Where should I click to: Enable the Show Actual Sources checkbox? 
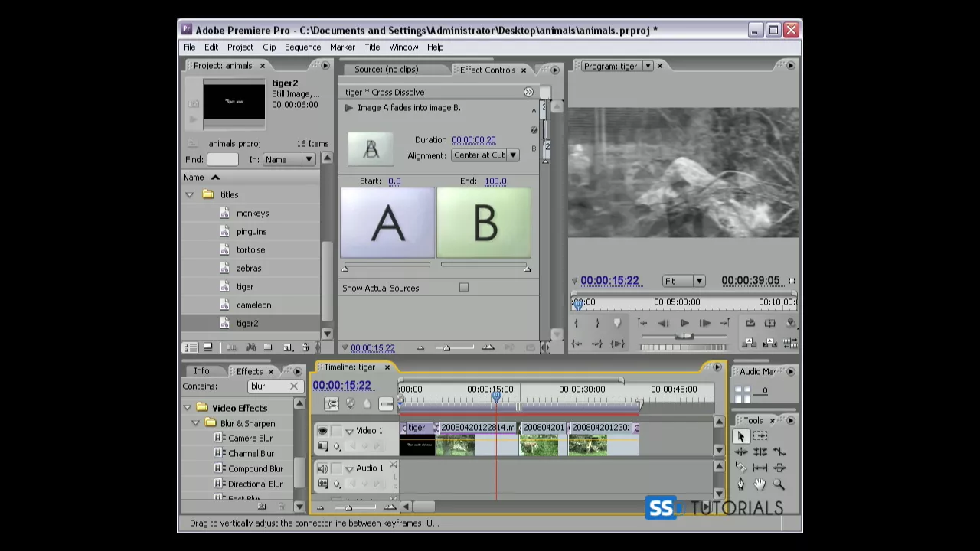point(464,288)
